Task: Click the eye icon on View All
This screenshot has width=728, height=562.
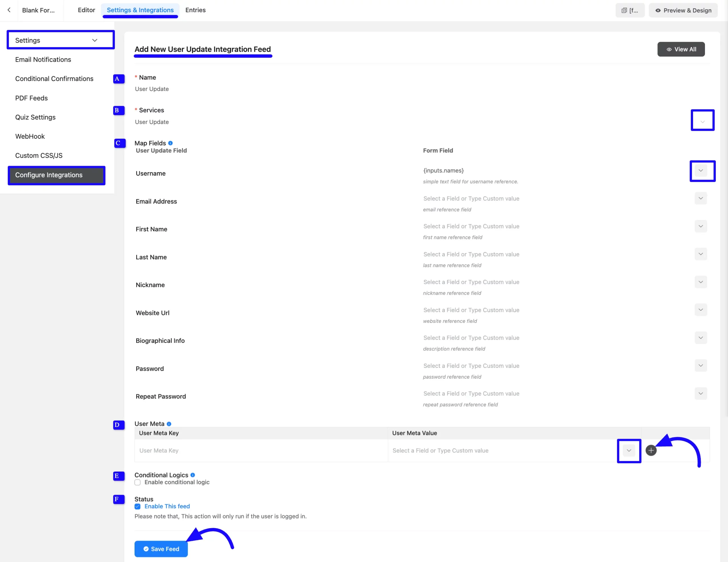Action: (669, 49)
